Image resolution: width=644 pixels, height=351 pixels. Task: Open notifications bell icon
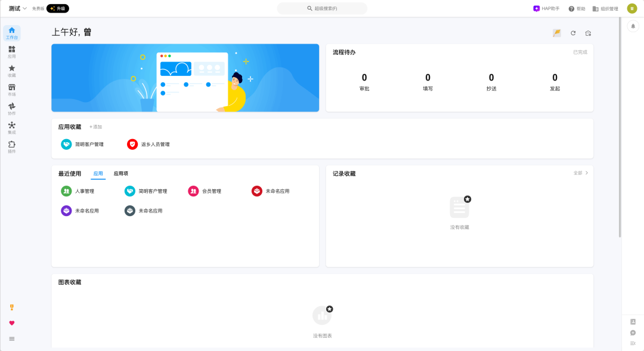(633, 26)
